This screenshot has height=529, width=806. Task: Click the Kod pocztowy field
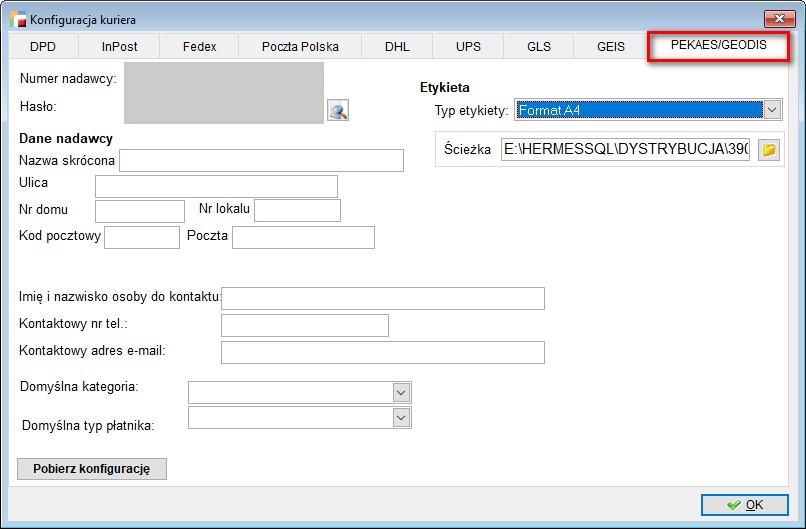(142, 237)
